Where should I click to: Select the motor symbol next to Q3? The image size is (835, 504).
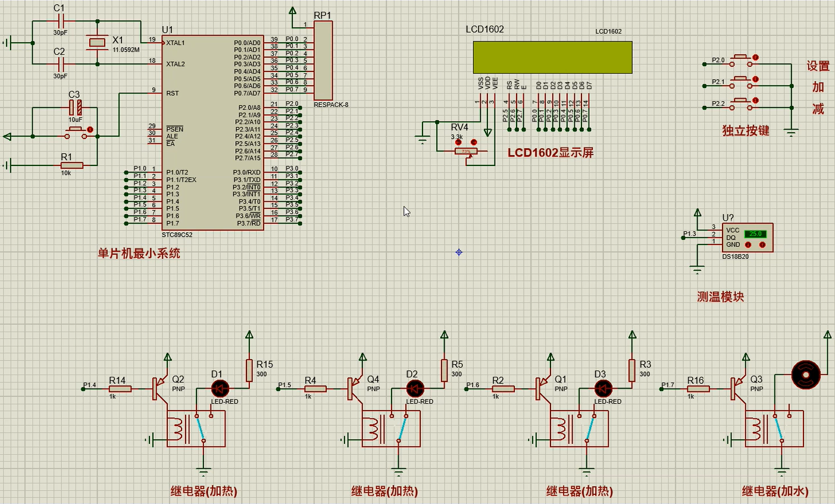pos(806,375)
